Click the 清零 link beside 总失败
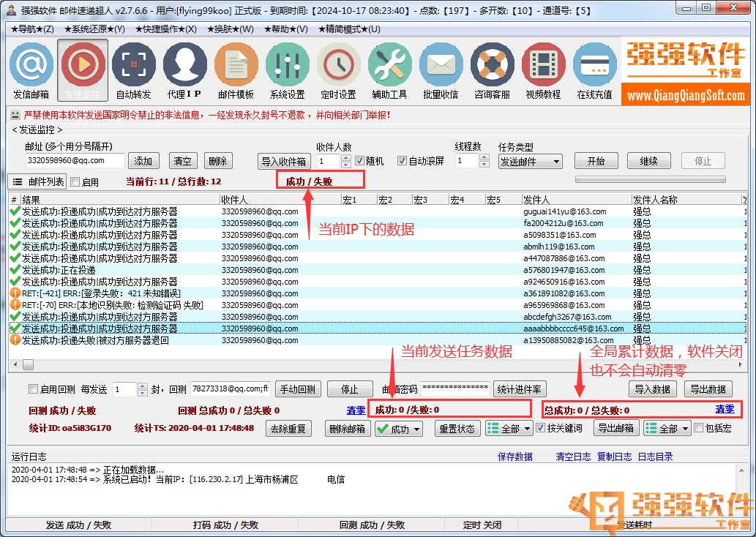This screenshot has height=537, width=756. point(725,409)
